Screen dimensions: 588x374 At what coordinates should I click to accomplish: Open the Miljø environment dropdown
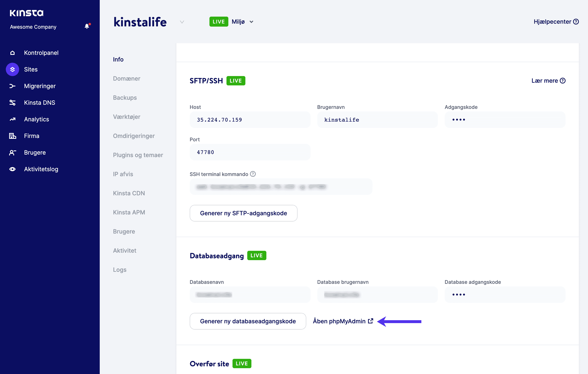[x=243, y=22]
